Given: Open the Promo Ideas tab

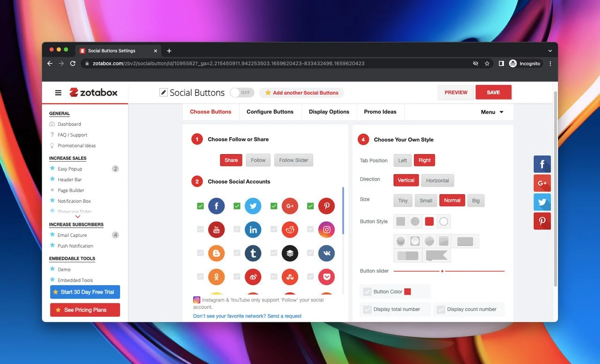Looking at the screenshot, I should coord(380,112).
